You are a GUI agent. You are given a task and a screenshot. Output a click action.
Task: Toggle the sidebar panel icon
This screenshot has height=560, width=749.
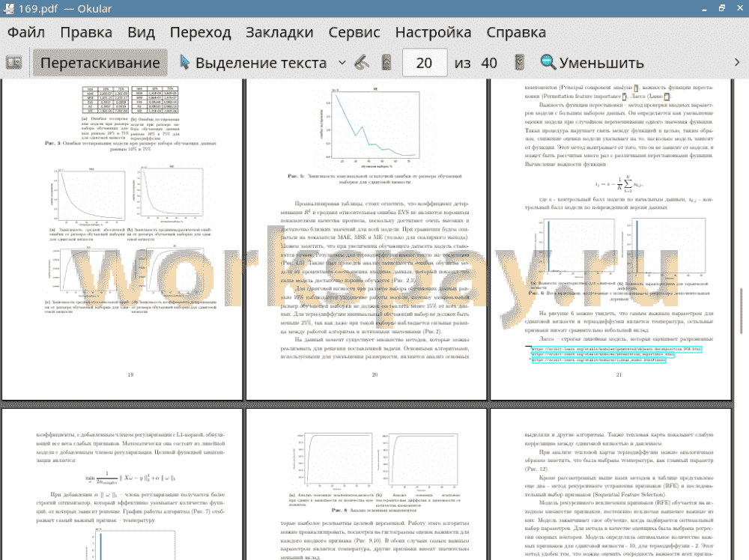click(x=13, y=63)
